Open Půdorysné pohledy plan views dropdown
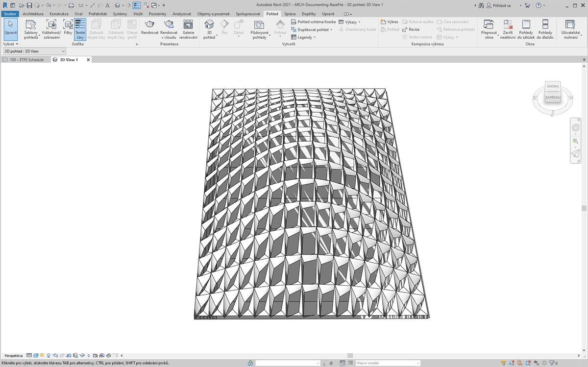588x367 pixels. (x=260, y=29)
